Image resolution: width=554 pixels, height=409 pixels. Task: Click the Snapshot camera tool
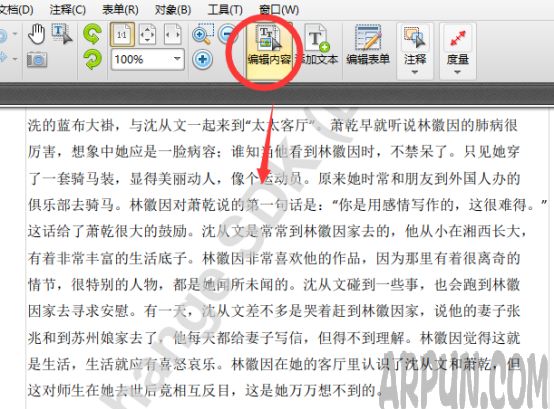[x=37, y=59]
